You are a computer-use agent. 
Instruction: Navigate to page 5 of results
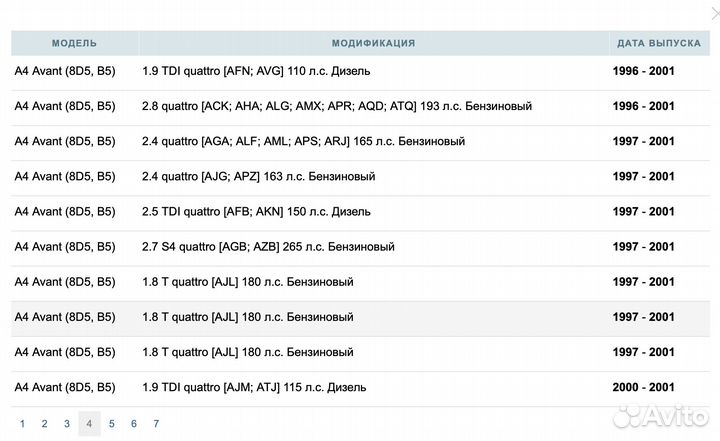(111, 423)
